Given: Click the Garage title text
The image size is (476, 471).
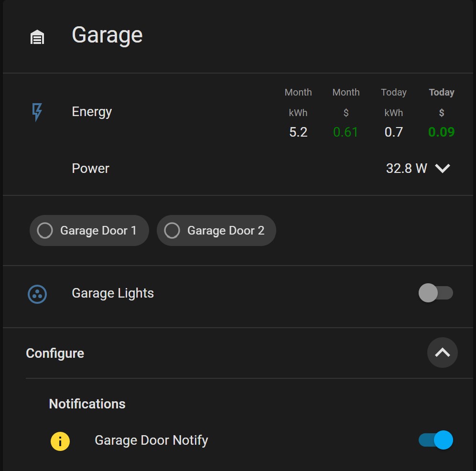Looking at the screenshot, I should click(107, 34).
